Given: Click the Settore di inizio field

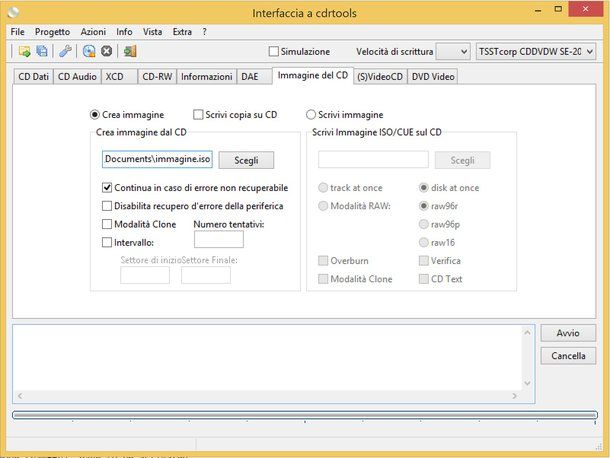Looking at the screenshot, I should tap(145, 275).
